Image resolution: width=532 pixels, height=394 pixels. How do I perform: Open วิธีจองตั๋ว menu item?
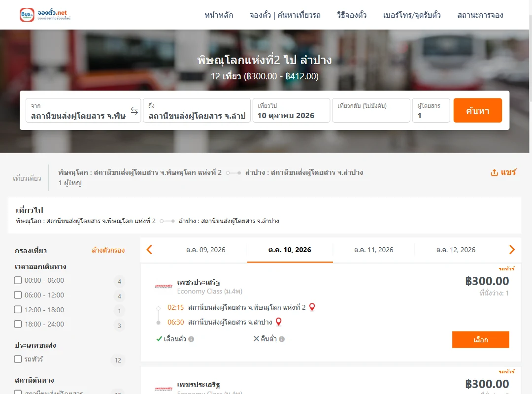tap(352, 15)
